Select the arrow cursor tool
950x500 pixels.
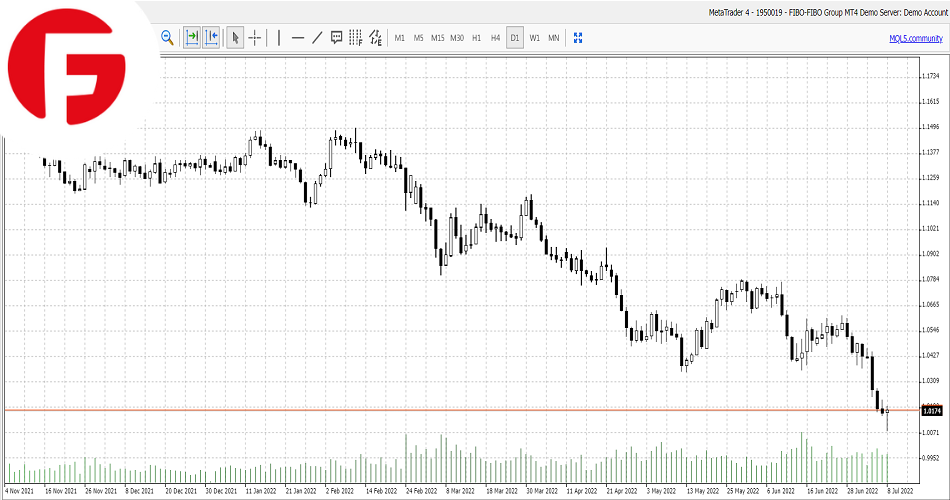pyautogui.click(x=235, y=38)
